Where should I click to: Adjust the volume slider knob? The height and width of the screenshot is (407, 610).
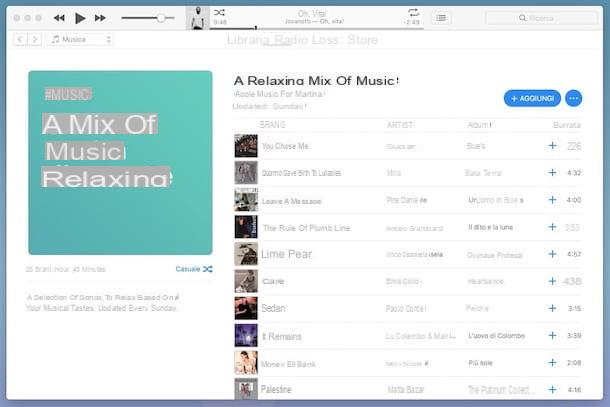161,18
